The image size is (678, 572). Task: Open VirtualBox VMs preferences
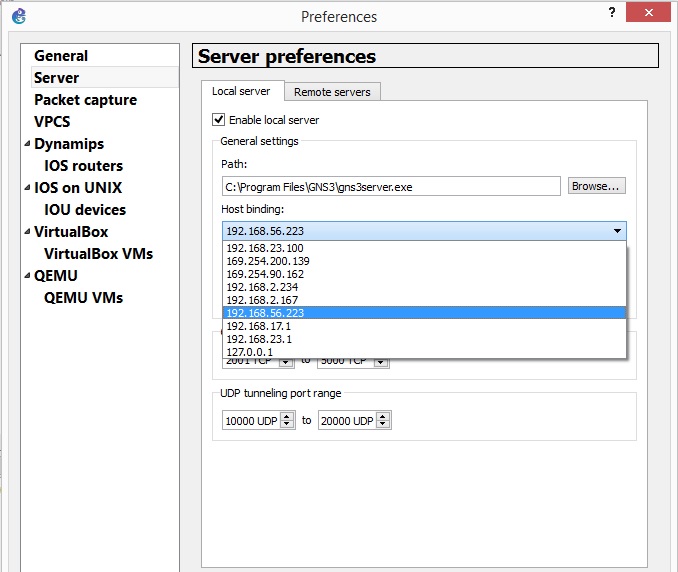(99, 254)
